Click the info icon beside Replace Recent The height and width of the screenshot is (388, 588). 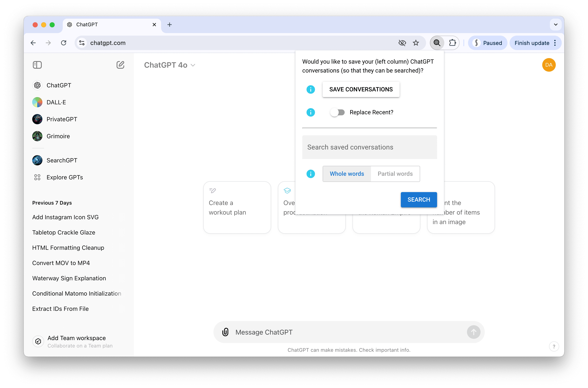[x=311, y=113]
